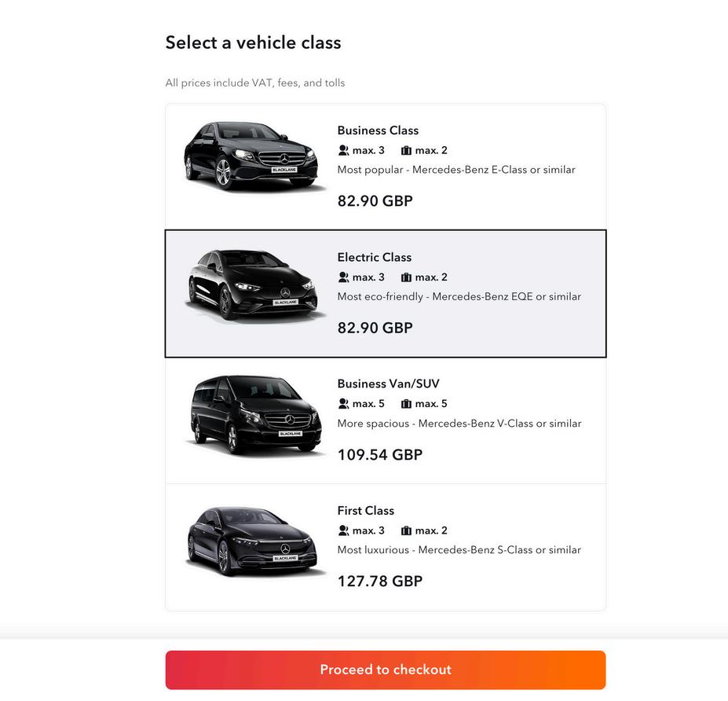Image resolution: width=728 pixels, height=701 pixels.
Task: Click the Mercedes S-Class car image
Action: (254, 540)
